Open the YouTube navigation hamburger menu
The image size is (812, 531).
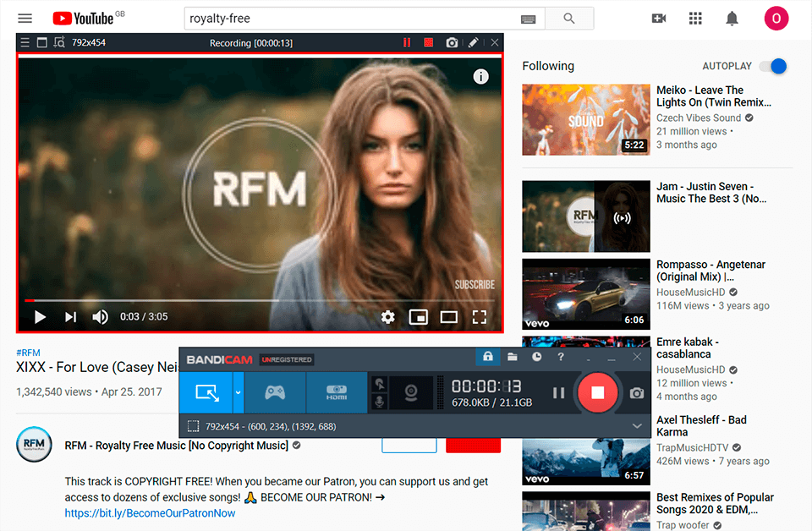pos(23,18)
